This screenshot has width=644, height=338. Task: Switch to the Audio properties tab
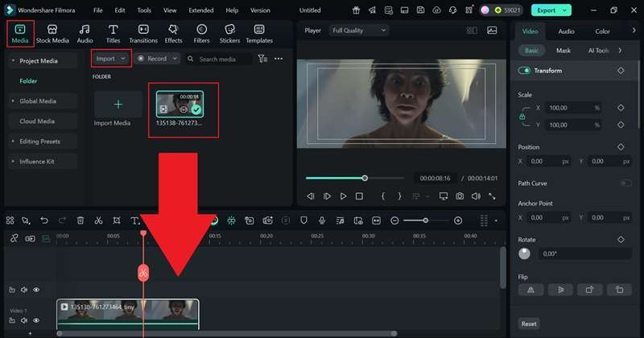point(566,31)
